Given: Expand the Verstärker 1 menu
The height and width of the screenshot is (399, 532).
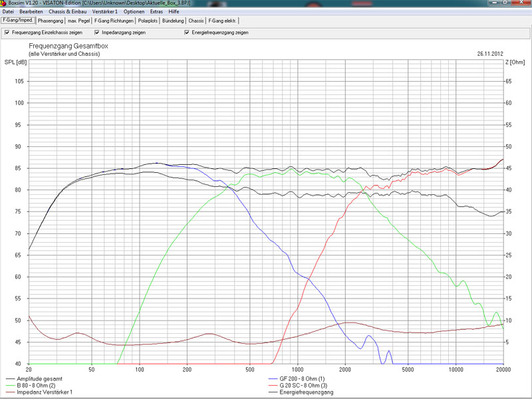Looking at the screenshot, I should point(105,12).
